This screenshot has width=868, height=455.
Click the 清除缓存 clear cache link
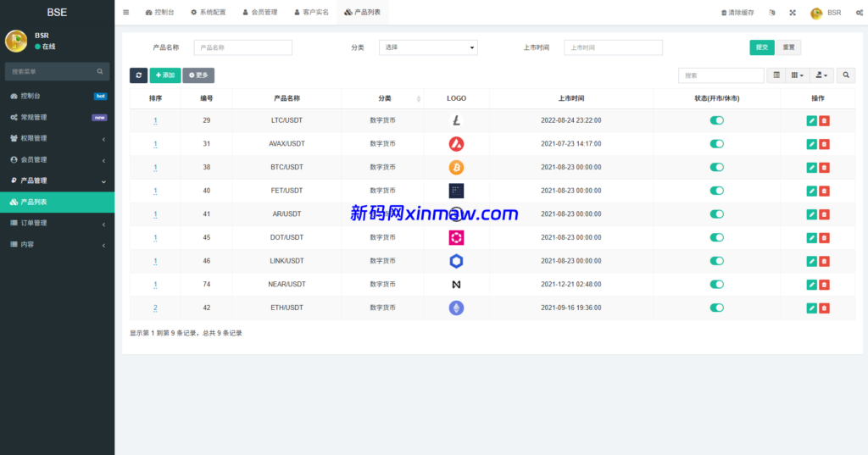(737, 13)
